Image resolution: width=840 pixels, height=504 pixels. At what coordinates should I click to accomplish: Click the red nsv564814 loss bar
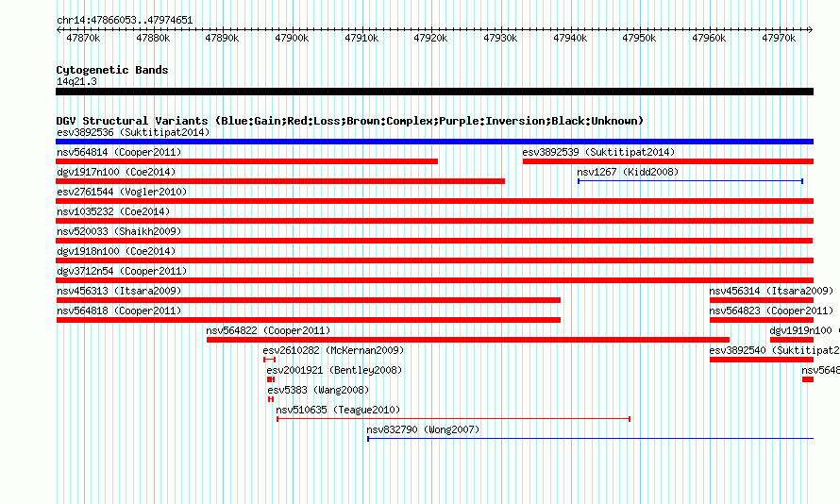point(247,161)
